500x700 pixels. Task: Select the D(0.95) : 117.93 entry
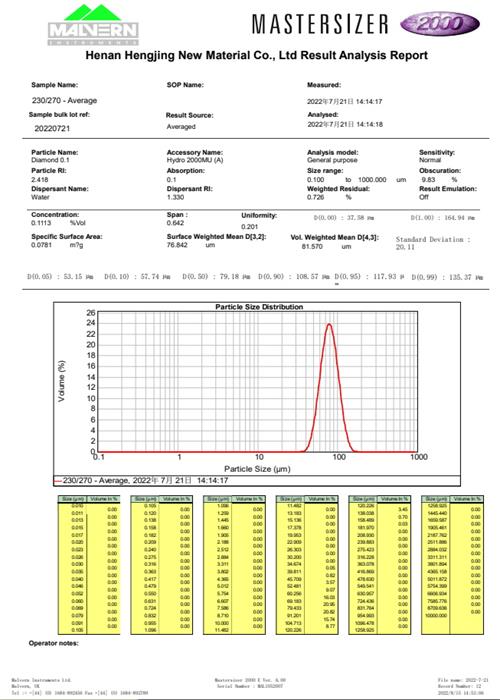coord(369,277)
